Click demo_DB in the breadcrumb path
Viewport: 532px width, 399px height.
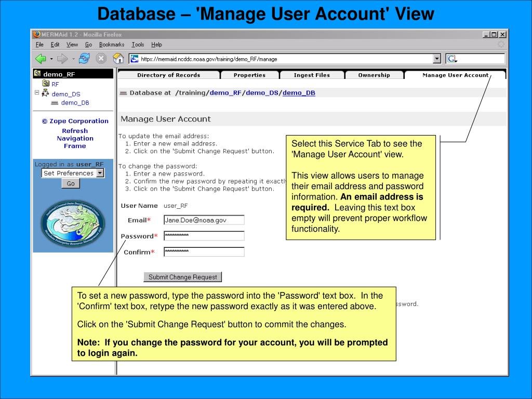click(x=299, y=93)
